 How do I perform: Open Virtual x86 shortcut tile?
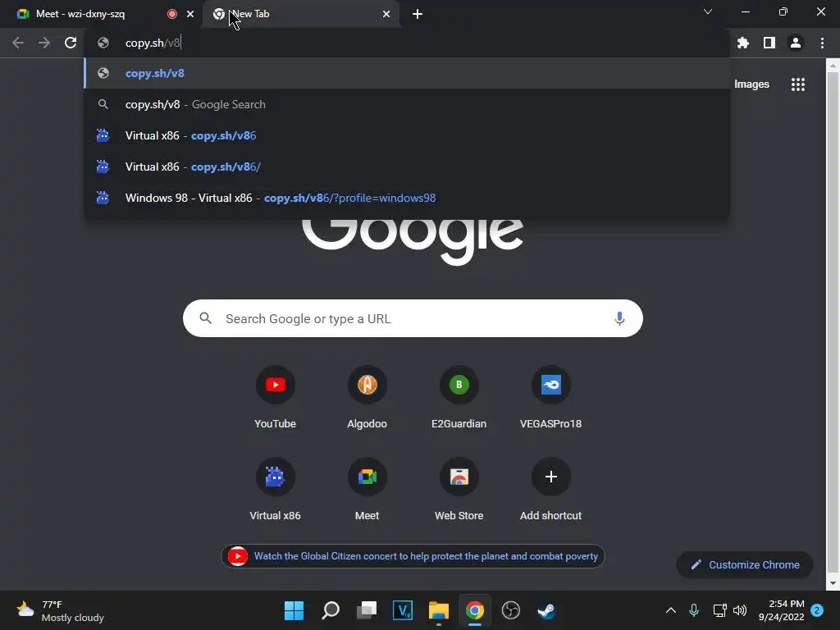276,490
